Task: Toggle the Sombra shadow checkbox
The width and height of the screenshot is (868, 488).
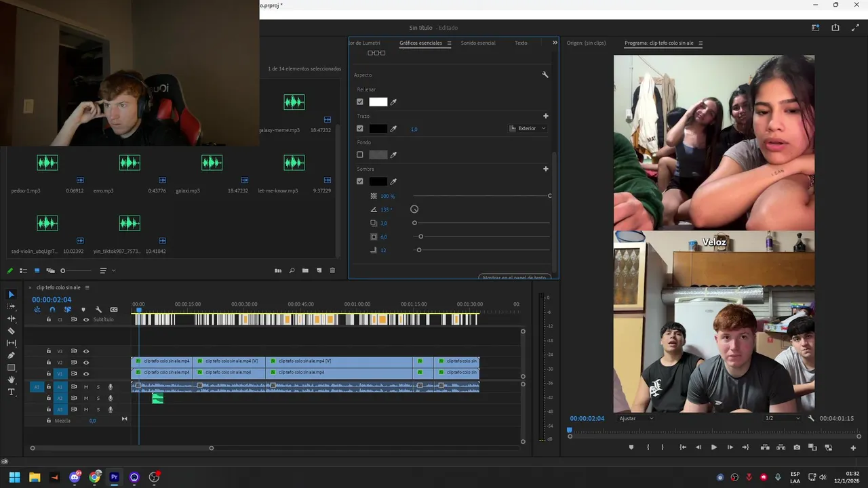Action: pyautogui.click(x=360, y=181)
